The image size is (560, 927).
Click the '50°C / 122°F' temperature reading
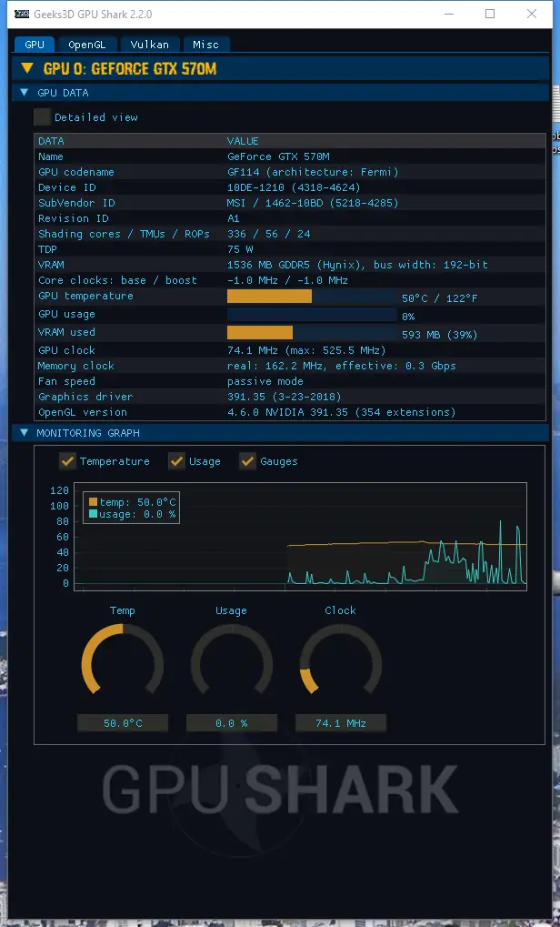point(439,298)
